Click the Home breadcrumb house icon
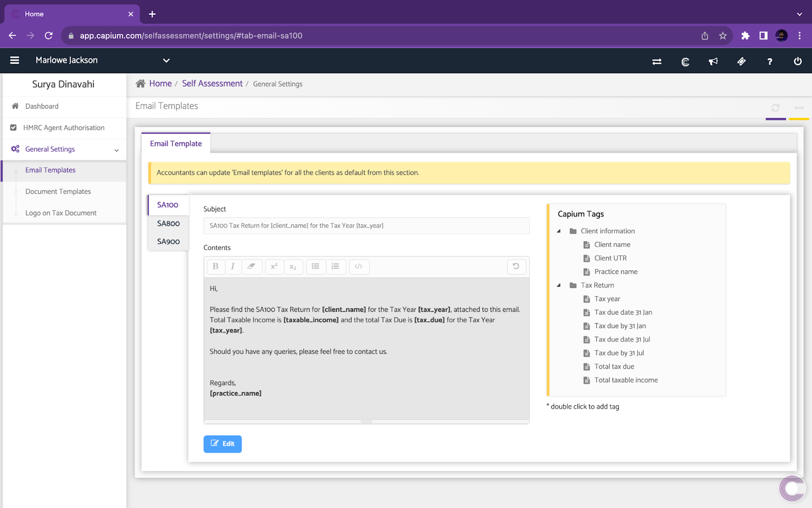The height and width of the screenshot is (508, 812). pos(141,83)
